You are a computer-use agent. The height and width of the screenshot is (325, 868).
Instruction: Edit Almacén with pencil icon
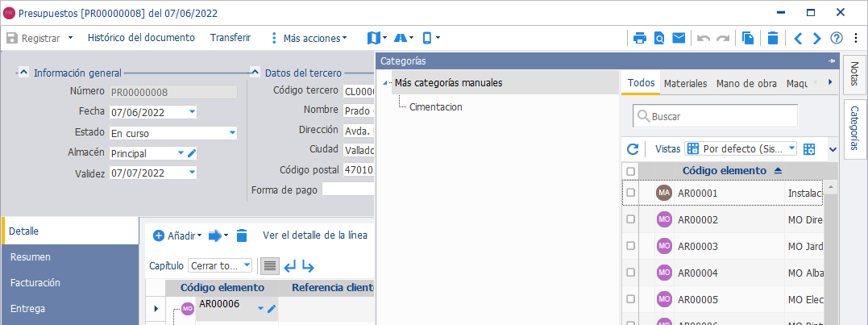pyautogui.click(x=192, y=153)
